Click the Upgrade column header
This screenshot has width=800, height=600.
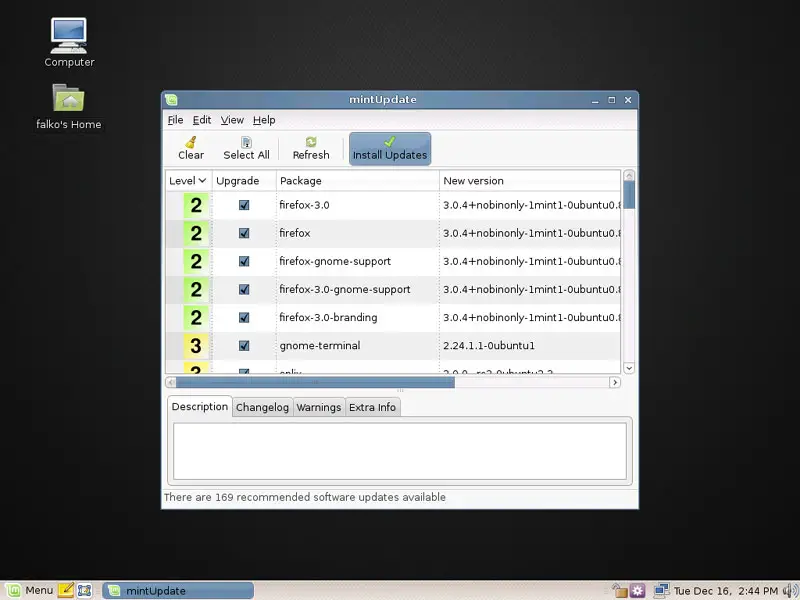pos(244,181)
